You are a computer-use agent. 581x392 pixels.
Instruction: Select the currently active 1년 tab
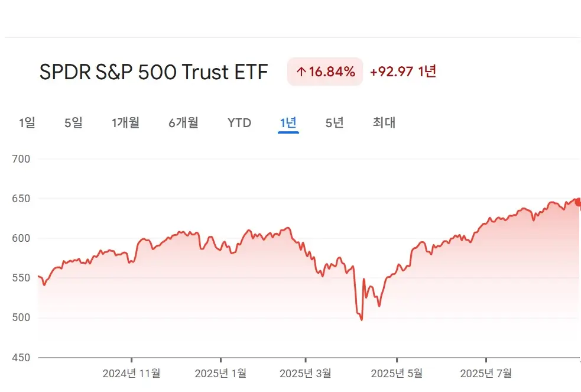click(288, 122)
